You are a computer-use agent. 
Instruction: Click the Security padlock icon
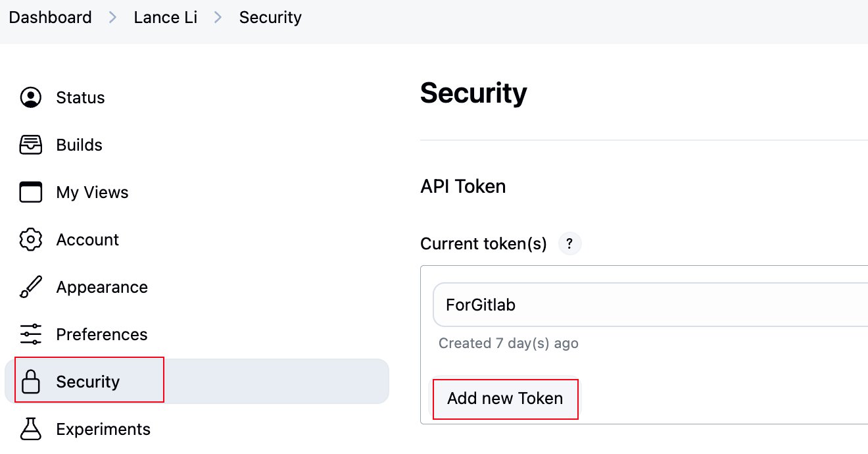pyautogui.click(x=30, y=382)
